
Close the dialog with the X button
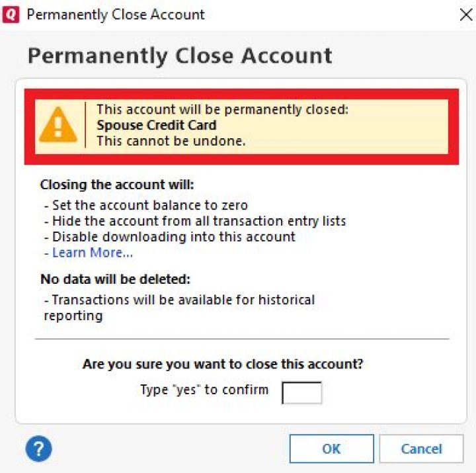(x=465, y=15)
